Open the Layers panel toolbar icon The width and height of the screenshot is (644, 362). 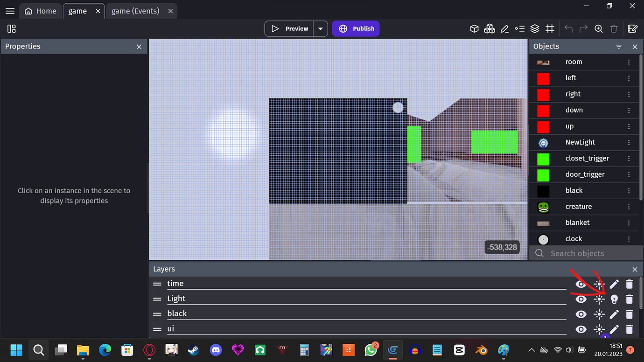(535, 28)
